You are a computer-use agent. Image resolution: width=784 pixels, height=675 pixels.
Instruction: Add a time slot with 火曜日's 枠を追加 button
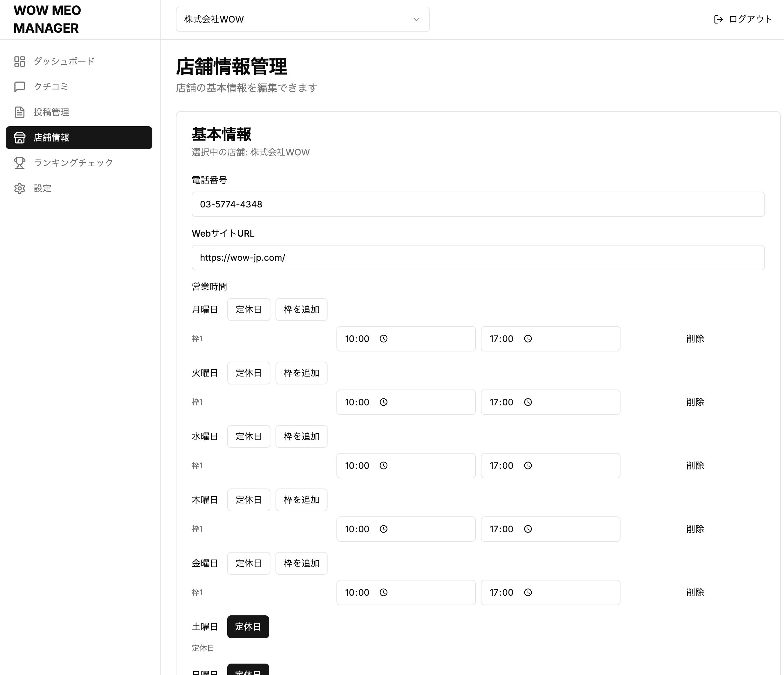[301, 373]
